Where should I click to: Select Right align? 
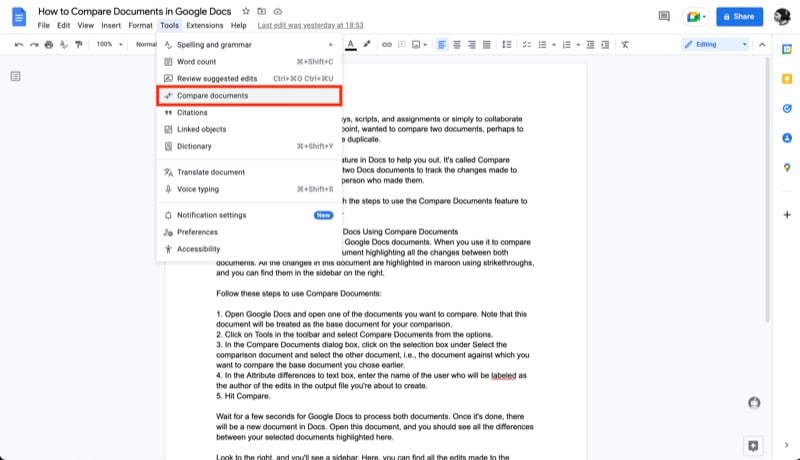(x=472, y=45)
